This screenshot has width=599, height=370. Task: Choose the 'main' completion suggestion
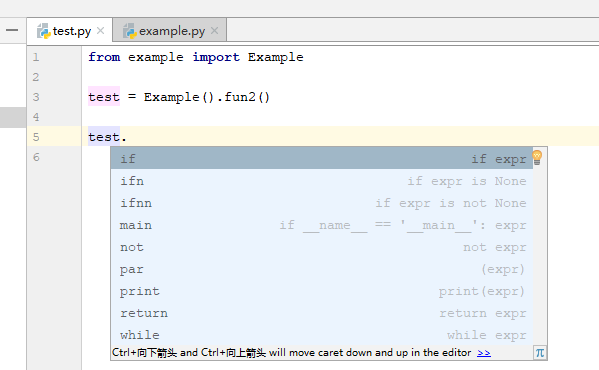(x=322, y=225)
